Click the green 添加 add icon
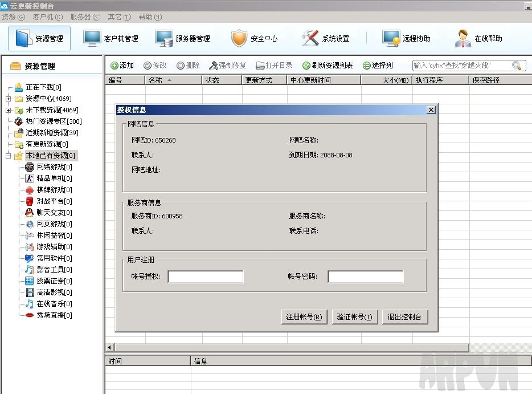The width and height of the screenshot is (532, 394). tap(114, 66)
